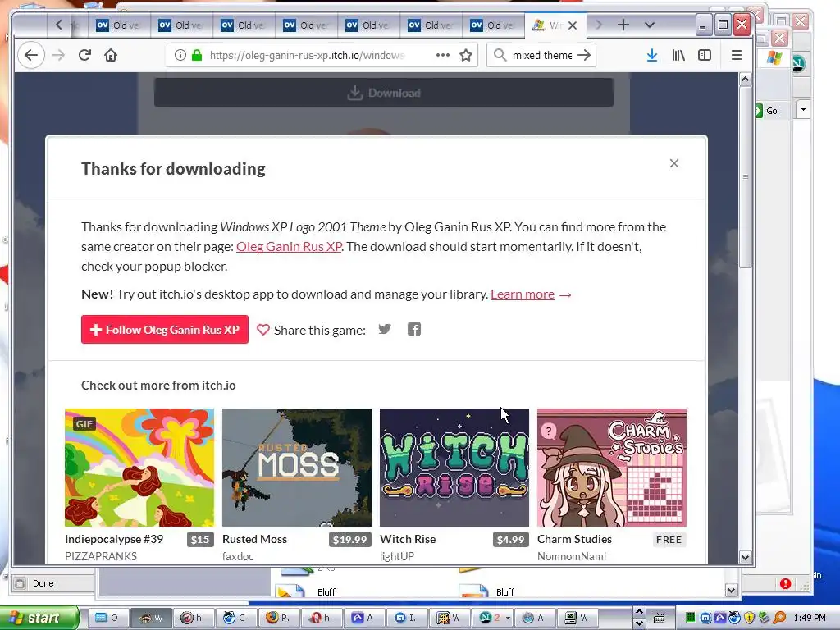
Task: Click the $15 price tag
Action: click(200, 540)
